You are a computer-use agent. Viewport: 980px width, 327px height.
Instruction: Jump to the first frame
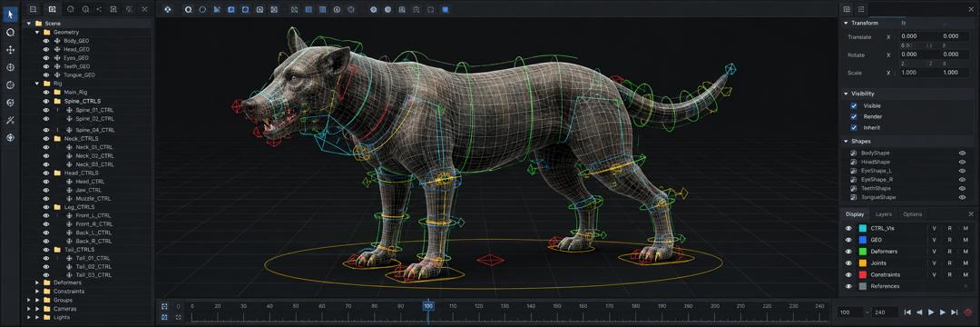pyautogui.click(x=907, y=312)
